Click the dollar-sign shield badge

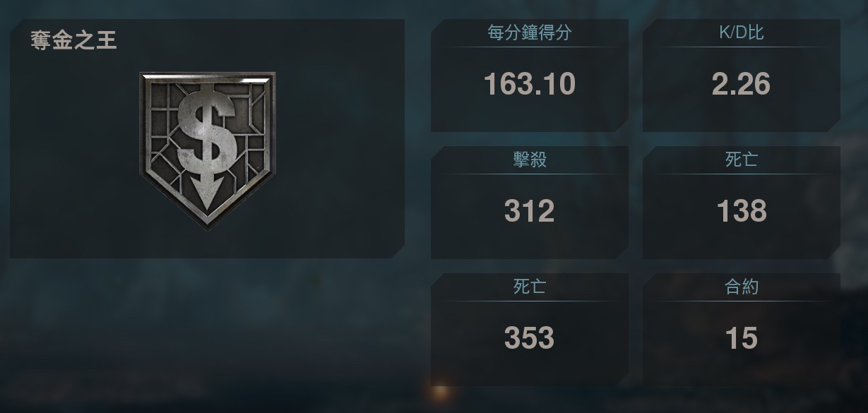click(x=208, y=150)
